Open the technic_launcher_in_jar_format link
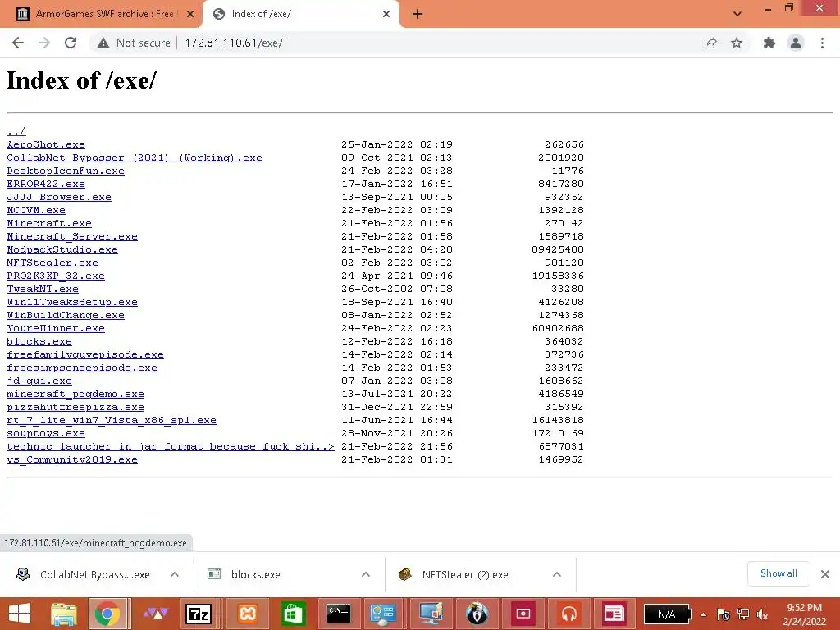The image size is (840, 630). pos(171,446)
